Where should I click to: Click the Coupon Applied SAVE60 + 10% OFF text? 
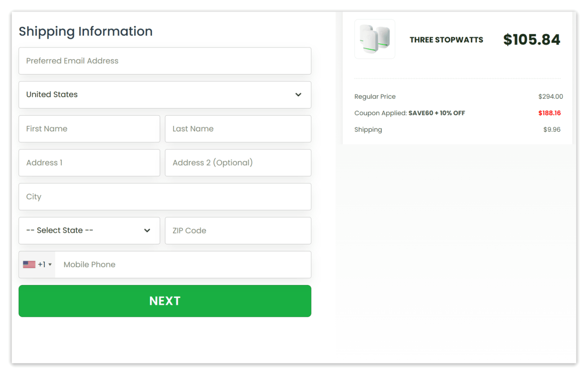click(409, 113)
